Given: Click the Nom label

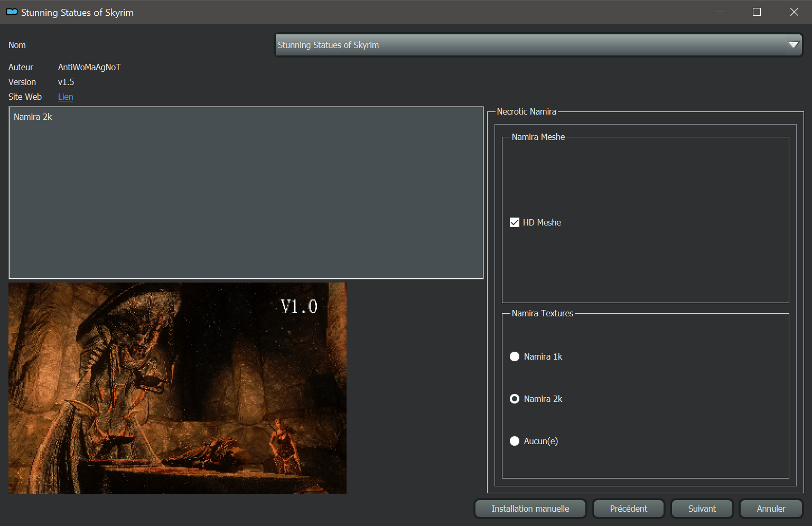Looking at the screenshot, I should click(x=17, y=45).
